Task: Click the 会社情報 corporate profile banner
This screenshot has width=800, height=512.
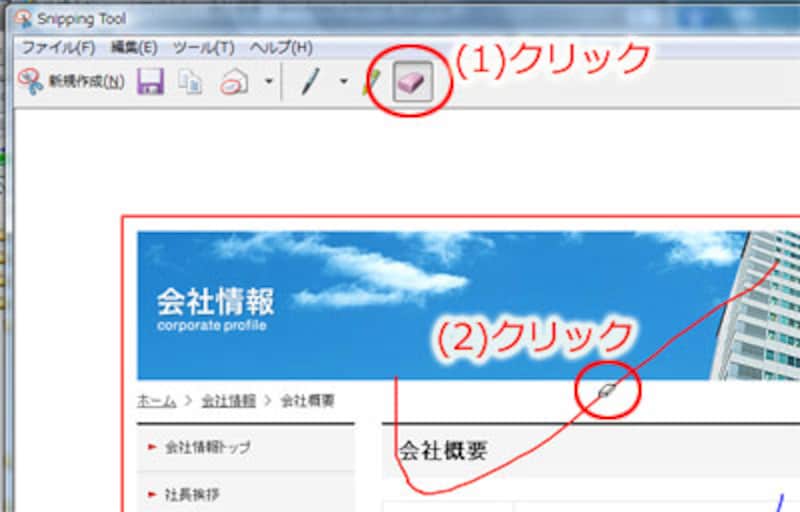Action: [468, 306]
